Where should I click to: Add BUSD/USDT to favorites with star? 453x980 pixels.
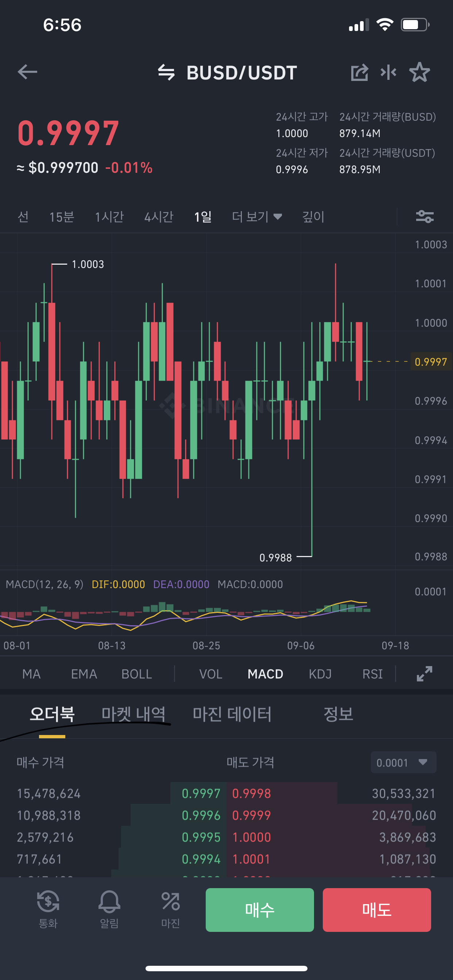[x=419, y=72]
